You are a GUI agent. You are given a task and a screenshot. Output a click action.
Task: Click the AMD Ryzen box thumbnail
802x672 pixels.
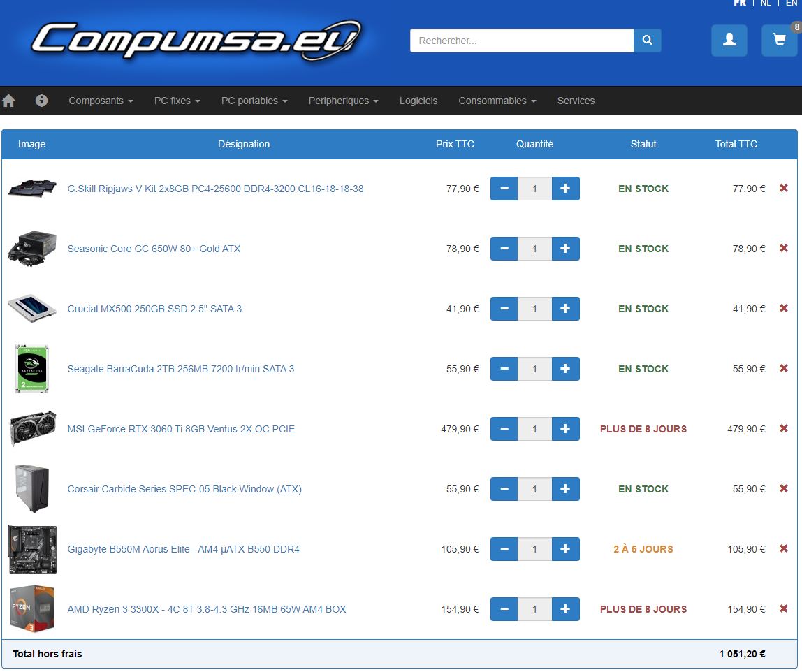pyautogui.click(x=32, y=608)
